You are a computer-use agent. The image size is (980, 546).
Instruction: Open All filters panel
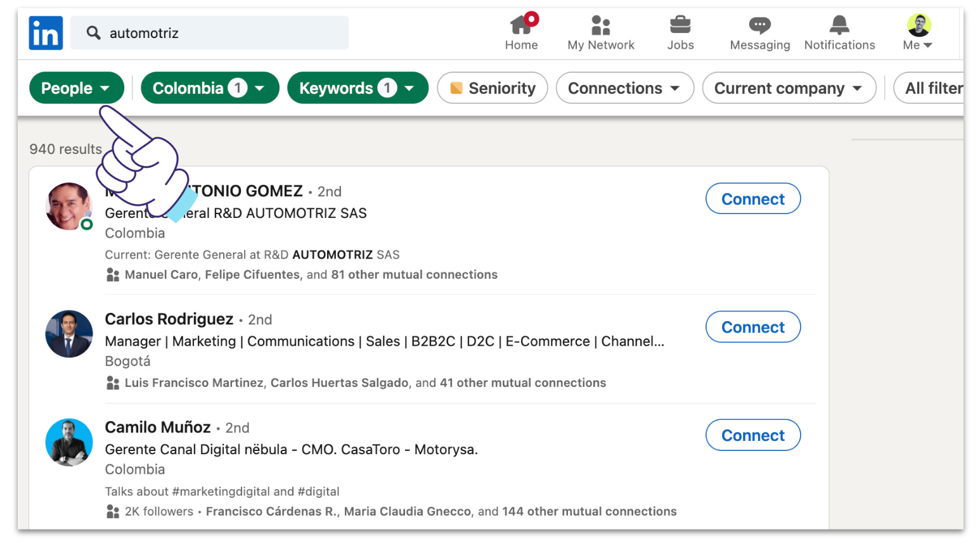point(929,88)
